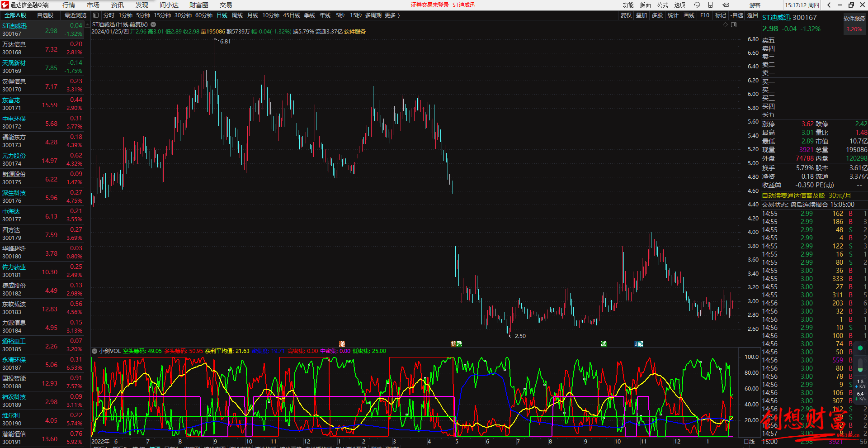Switch chart to 月线 period
Image resolution: width=868 pixels, height=448 pixels.
click(x=253, y=15)
